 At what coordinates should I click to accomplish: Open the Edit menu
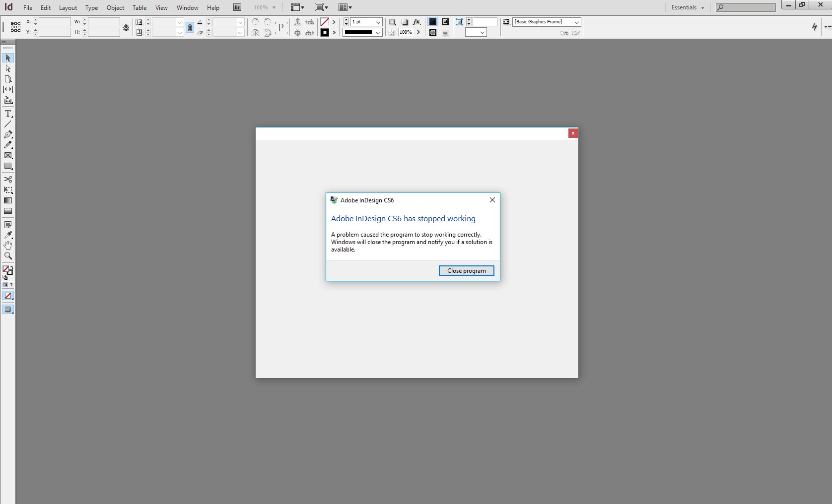pyautogui.click(x=46, y=7)
